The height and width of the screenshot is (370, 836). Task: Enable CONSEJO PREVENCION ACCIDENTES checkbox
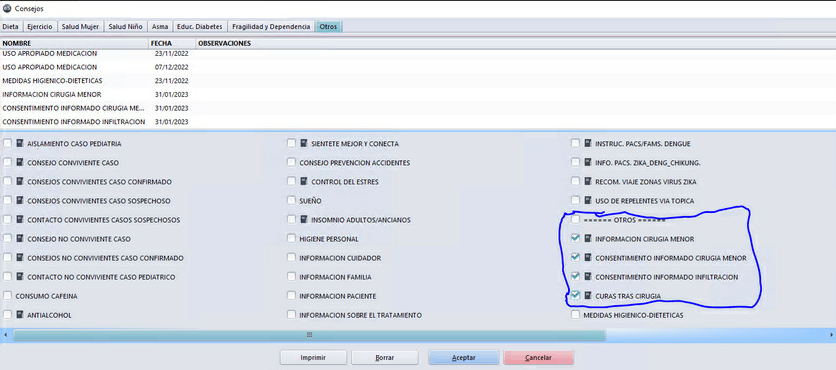click(x=291, y=163)
